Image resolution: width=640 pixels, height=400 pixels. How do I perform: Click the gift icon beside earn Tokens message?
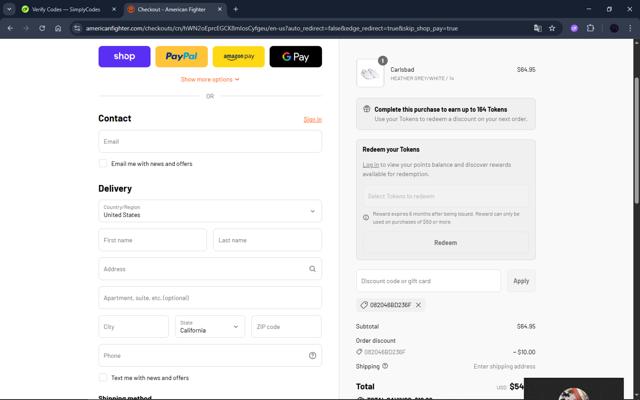pyautogui.click(x=367, y=109)
